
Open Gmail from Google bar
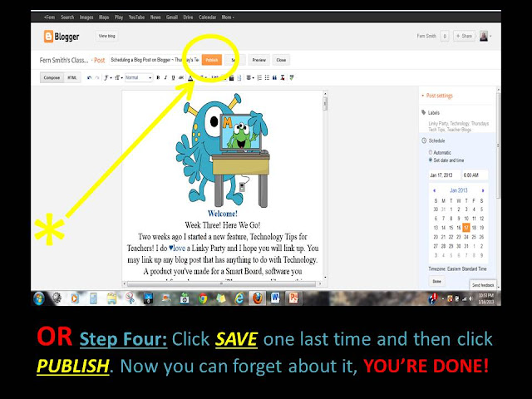172,17
